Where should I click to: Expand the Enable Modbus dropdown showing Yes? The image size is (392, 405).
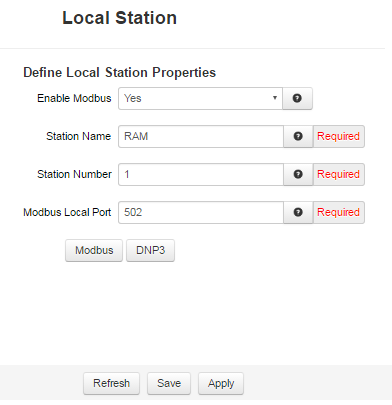(200, 98)
